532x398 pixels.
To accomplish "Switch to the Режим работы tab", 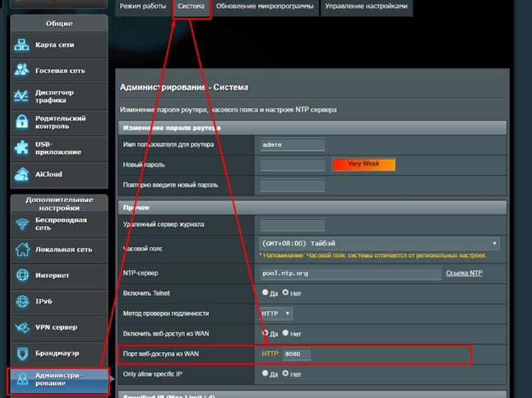I will pyautogui.click(x=143, y=6).
